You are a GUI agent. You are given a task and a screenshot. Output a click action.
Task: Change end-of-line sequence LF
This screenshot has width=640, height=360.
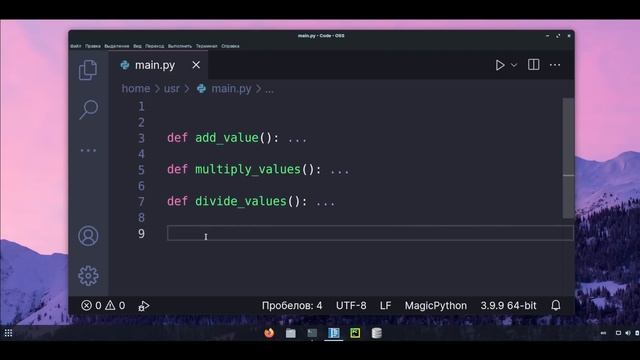[385, 306]
